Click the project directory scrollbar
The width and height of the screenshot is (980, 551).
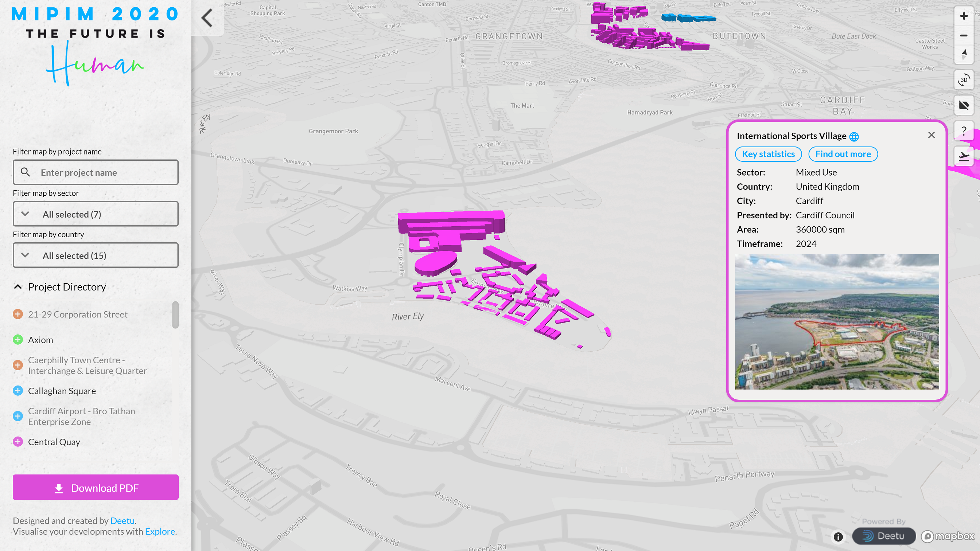(175, 315)
